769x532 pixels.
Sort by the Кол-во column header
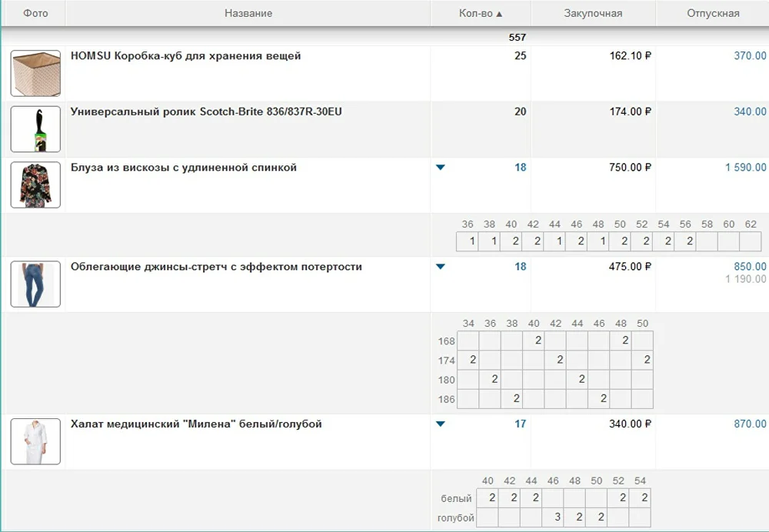(x=481, y=13)
